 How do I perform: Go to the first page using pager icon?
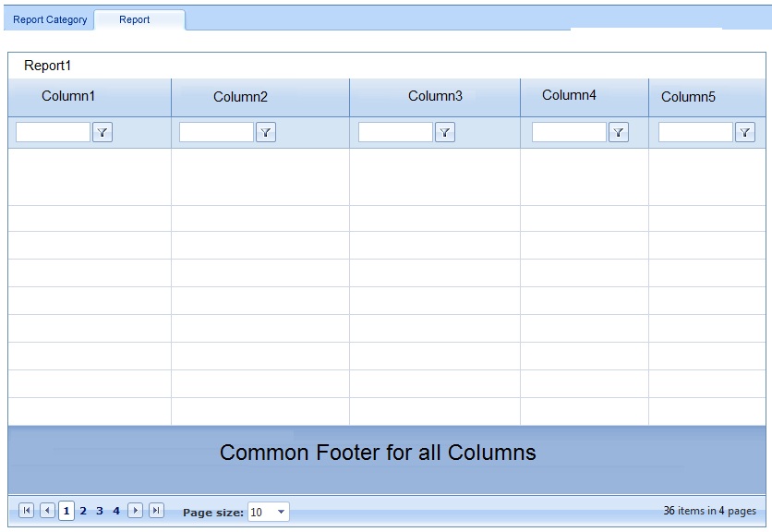[x=26, y=511]
